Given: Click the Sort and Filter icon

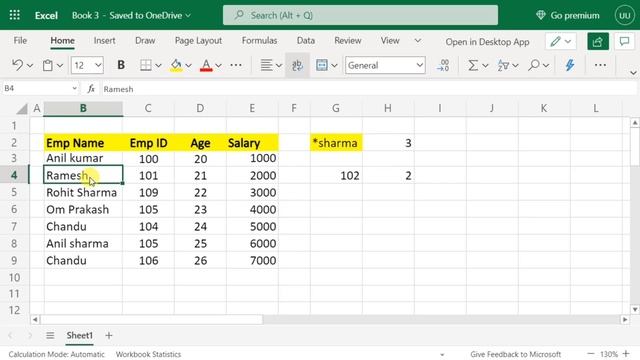Looking at the screenshot, I should pos(503,65).
